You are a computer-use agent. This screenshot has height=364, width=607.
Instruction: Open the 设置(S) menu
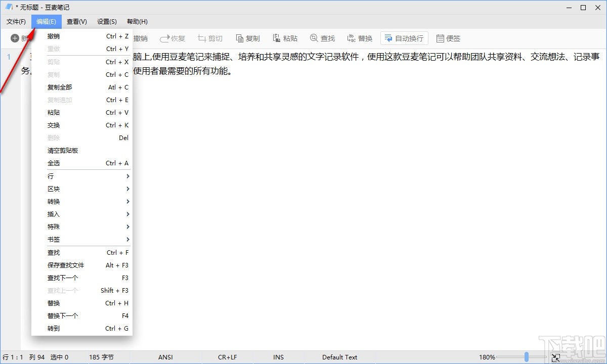click(107, 22)
